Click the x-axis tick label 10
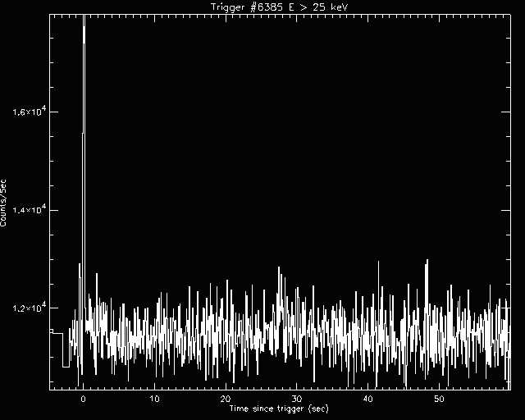Screen dimensions: 525x420 tap(154, 399)
